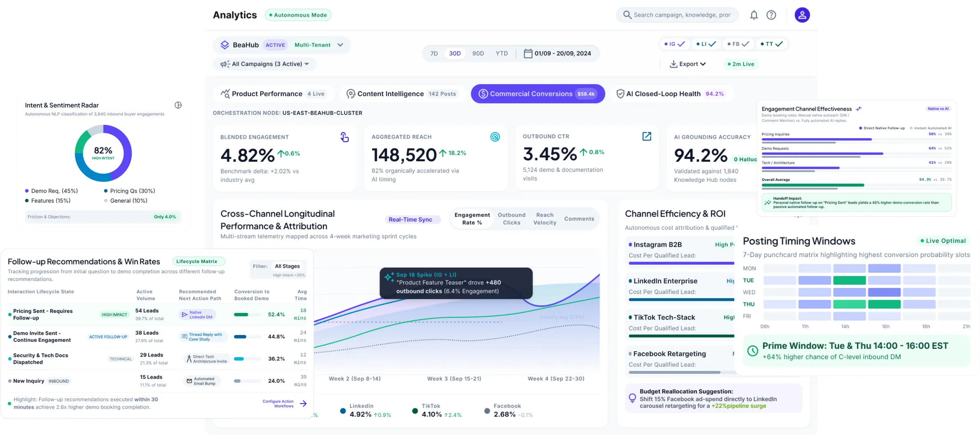Click the Instagram B2B cost bar
Viewport: 980px width, 435px height.
pos(681,263)
